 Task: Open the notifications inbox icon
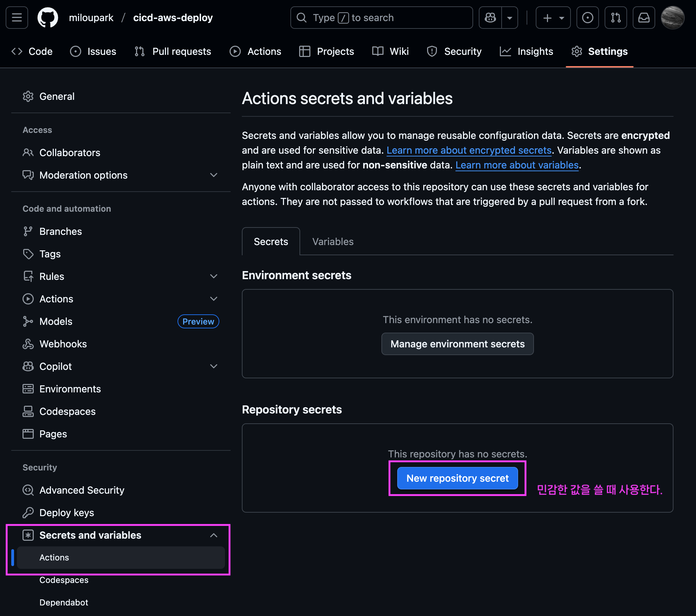point(644,18)
